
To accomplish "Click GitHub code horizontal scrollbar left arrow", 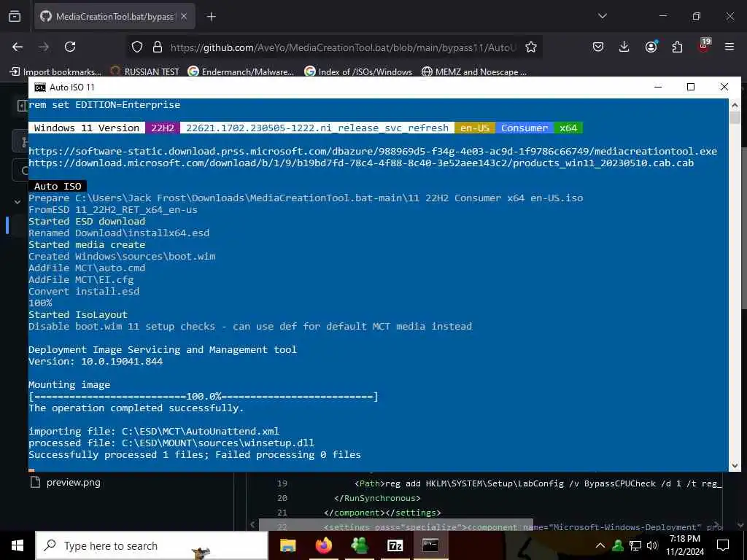I will click(253, 525).
